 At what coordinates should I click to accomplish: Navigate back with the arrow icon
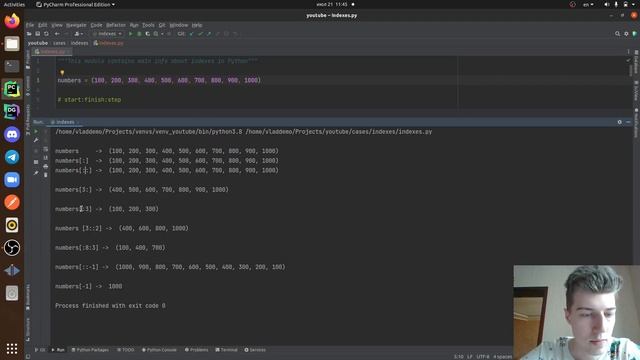(x=57, y=34)
